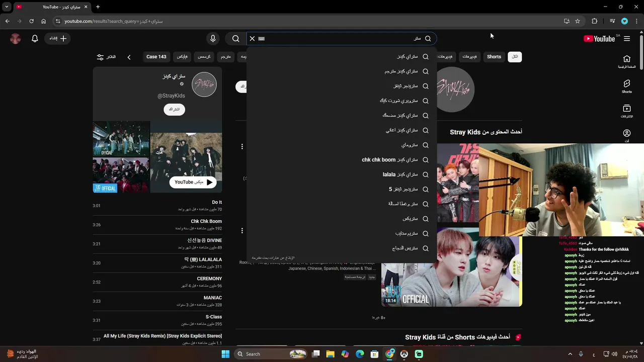Click the browser back arrow
The image size is (644, 362).
point(7,21)
